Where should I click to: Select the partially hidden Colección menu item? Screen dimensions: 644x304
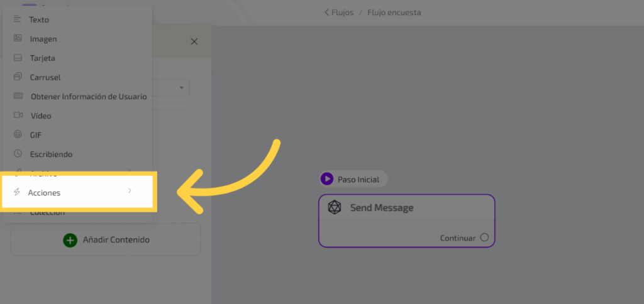(x=47, y=214)
